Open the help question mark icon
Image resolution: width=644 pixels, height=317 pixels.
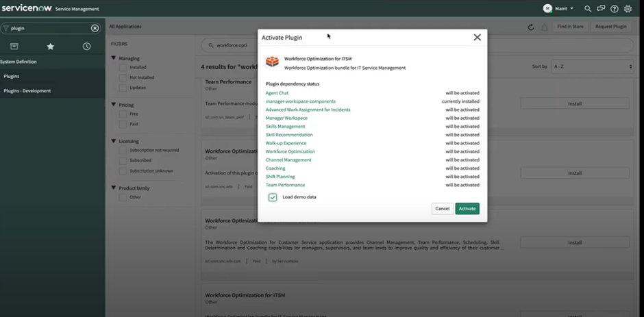pyautogui.click(x=615, y=9)
